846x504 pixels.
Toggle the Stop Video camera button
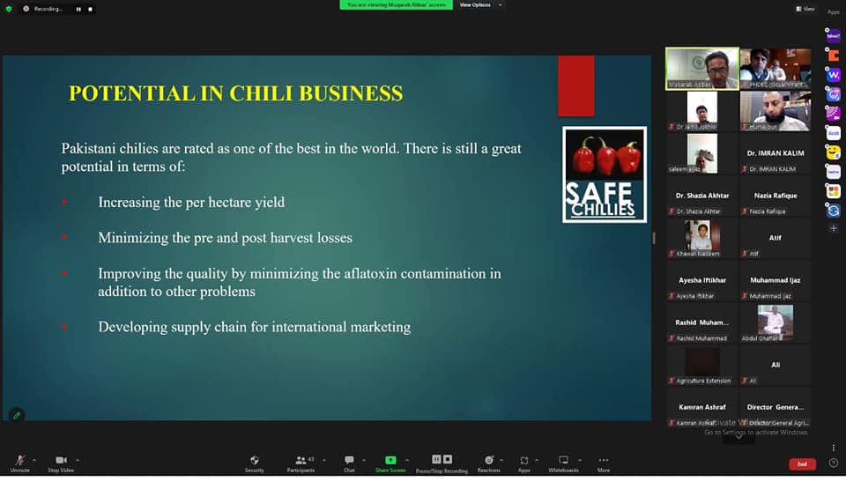(x=61, y=463)
